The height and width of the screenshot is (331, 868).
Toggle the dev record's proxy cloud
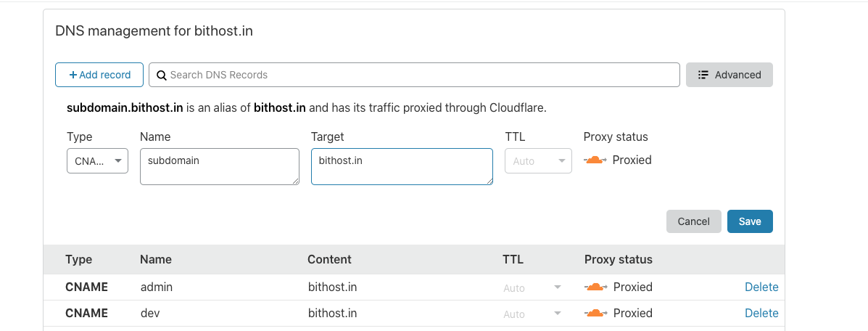595,314
